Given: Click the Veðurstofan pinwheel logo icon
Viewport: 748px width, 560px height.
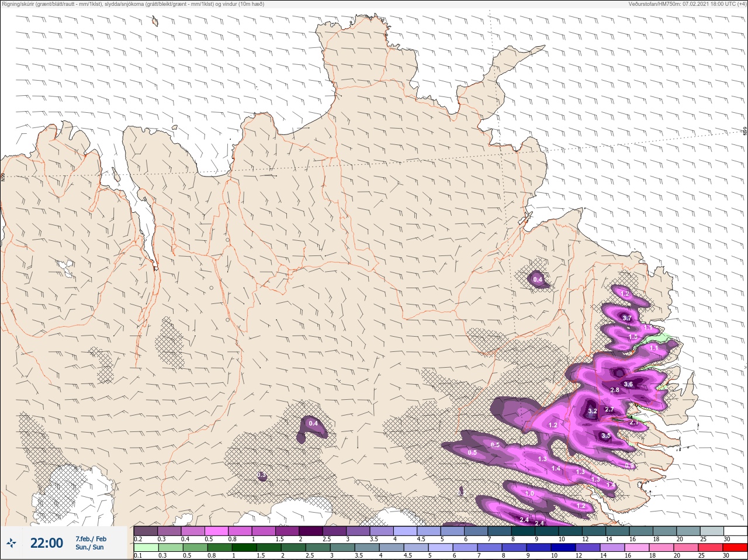Looking at the screenshot, I should coord(12,544).
